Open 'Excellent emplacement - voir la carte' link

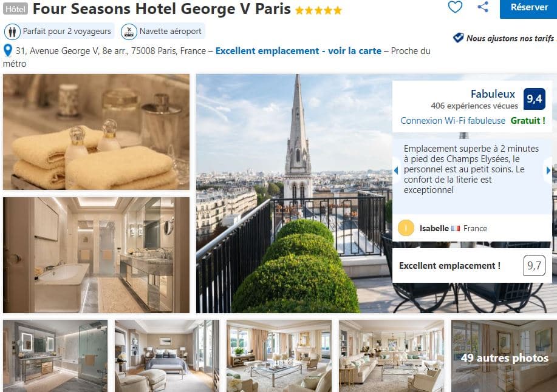tap(298, 51)
